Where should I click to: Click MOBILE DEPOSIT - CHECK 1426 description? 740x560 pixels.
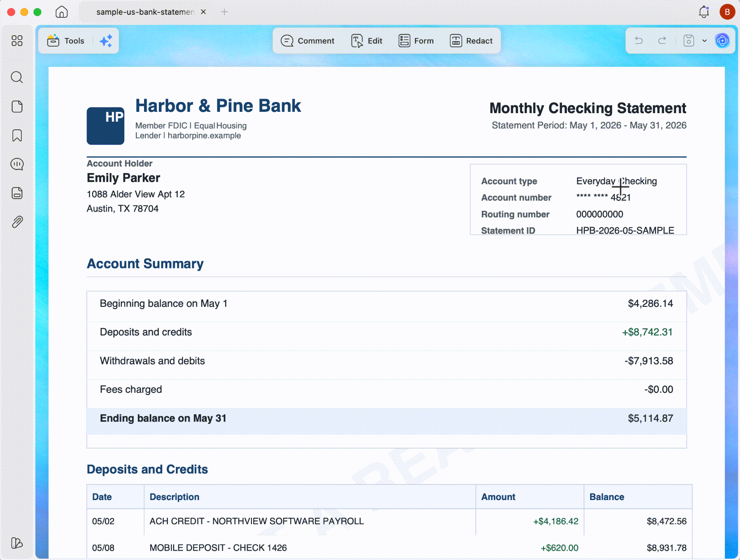coord(218,548)
